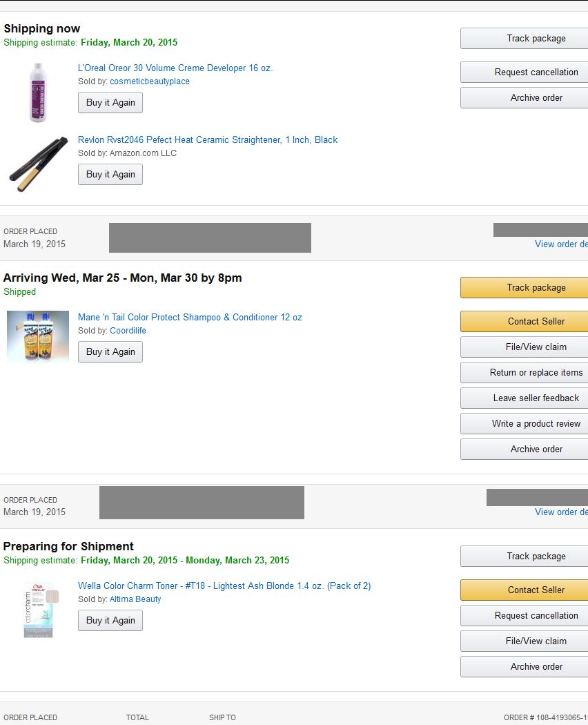Open the Wella Color Charm Toner thumbnail

[38, 609]
